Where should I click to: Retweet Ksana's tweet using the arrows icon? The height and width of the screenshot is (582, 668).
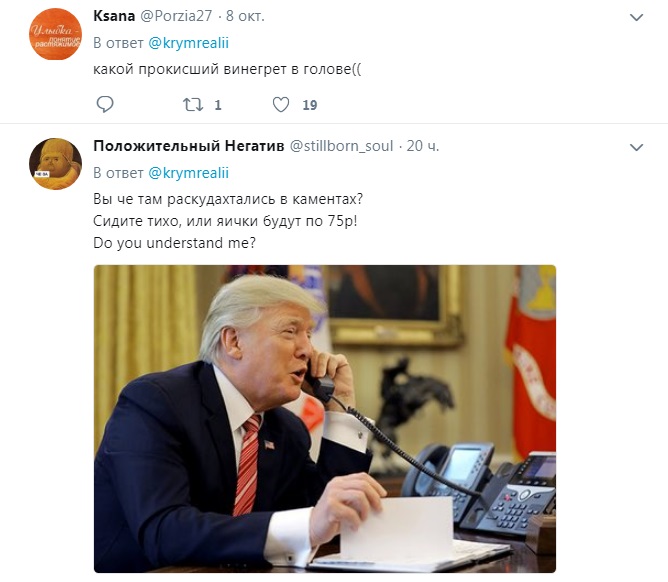(x=193, y=104)
